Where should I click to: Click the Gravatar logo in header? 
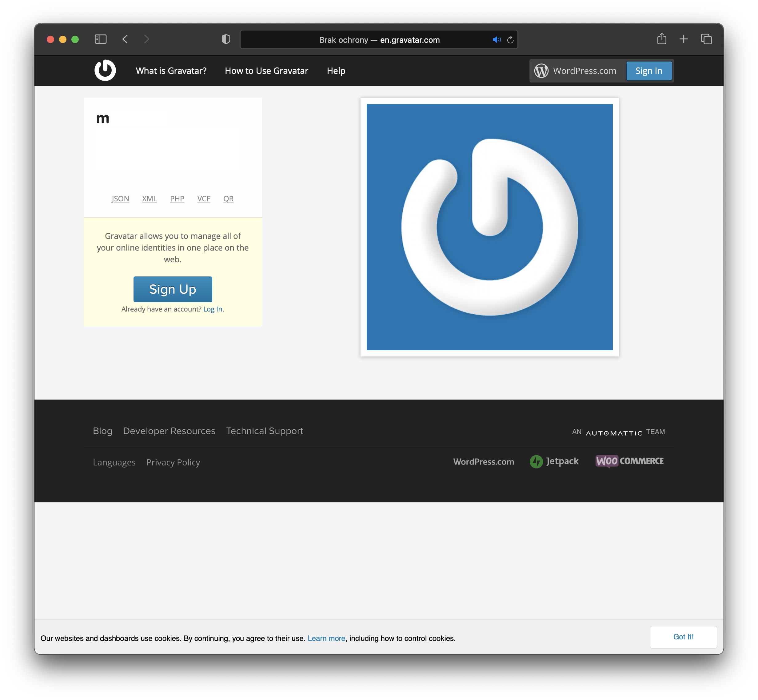tap(105, 70)
